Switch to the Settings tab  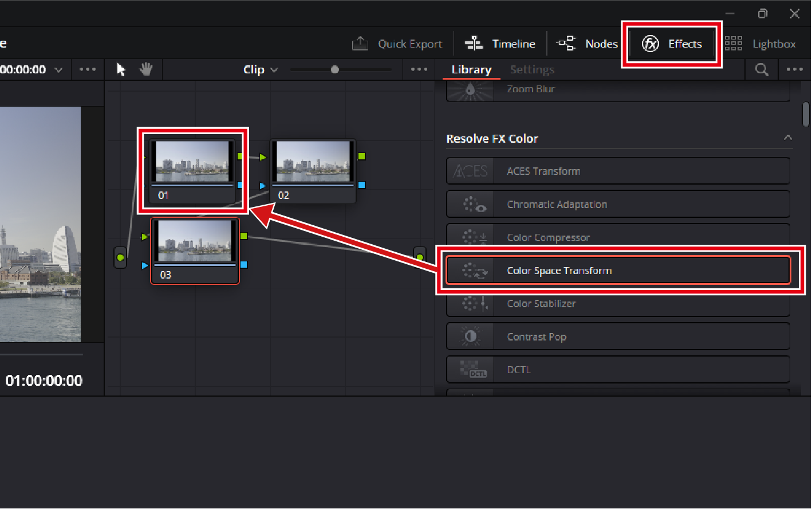click(532, 69)
